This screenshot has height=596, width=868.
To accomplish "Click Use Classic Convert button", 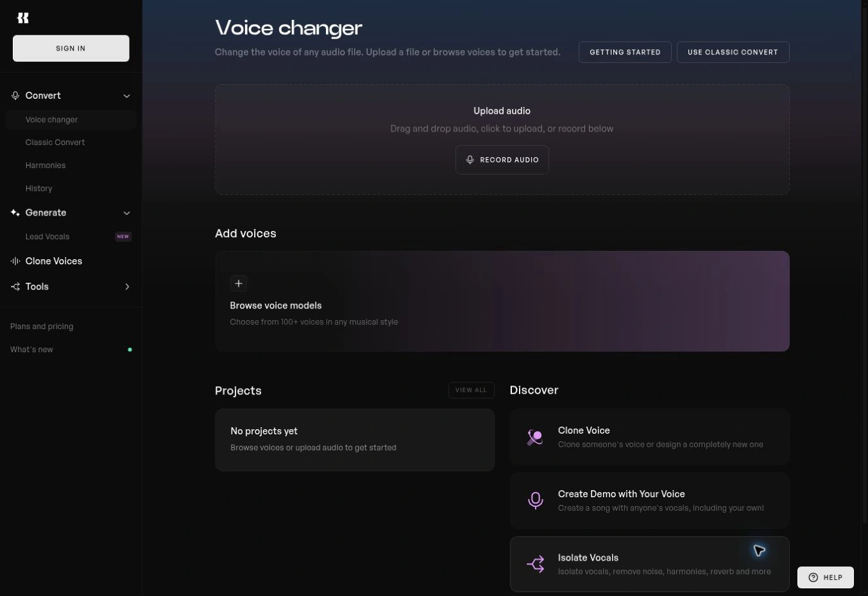I will 733,52.
